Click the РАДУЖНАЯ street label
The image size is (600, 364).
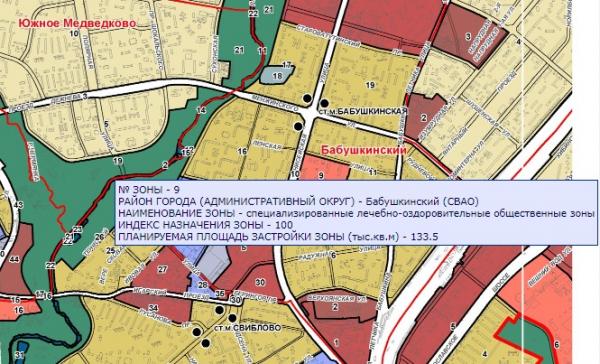click(315, 254)
